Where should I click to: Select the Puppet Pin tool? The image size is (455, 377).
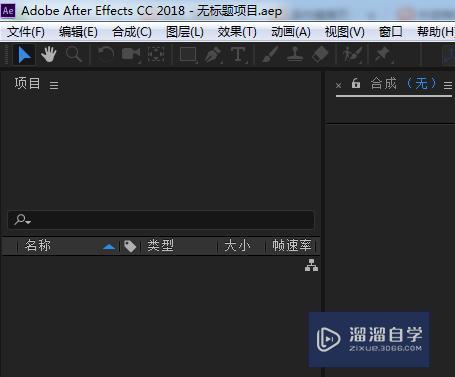point(383,54)
